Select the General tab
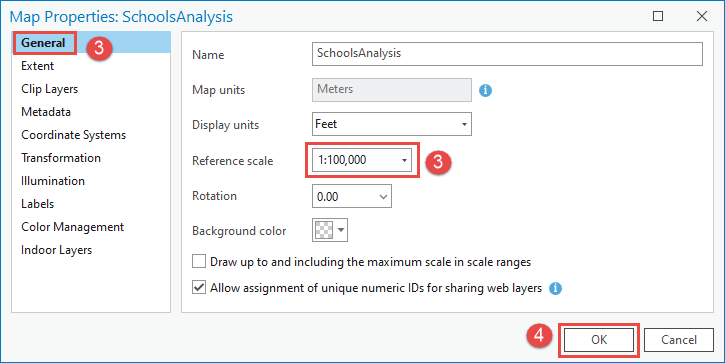The width and height of the screenshot is (725, 363). [x=91, y=43]
